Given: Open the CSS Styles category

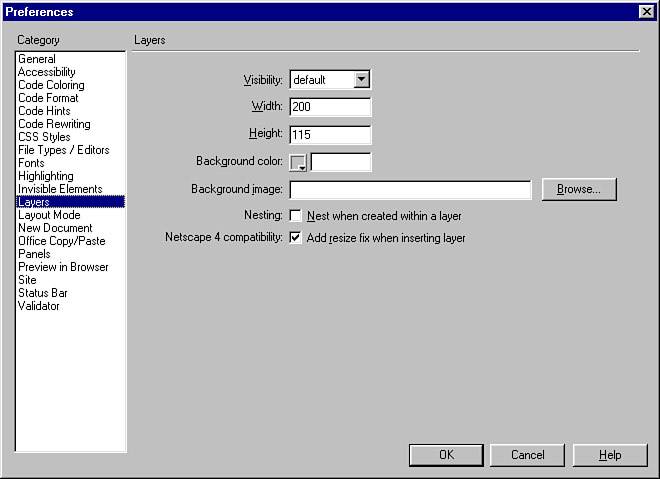Looking at the screenshot, I should 44,137.
